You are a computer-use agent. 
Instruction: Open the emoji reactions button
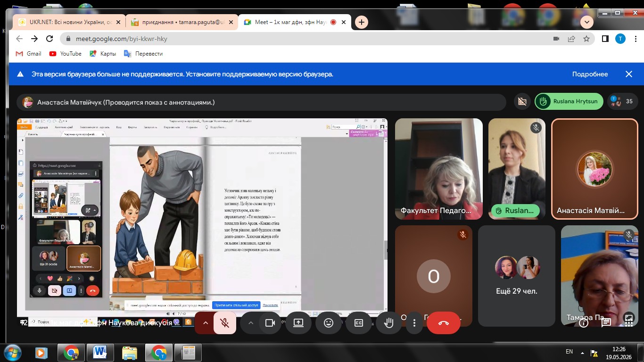pos(329,323)
